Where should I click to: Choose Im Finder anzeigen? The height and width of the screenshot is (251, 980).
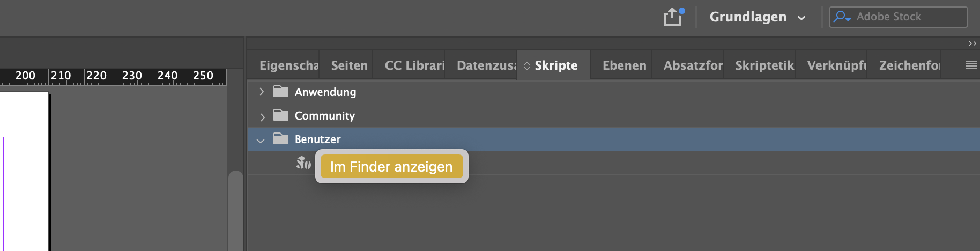391,167
